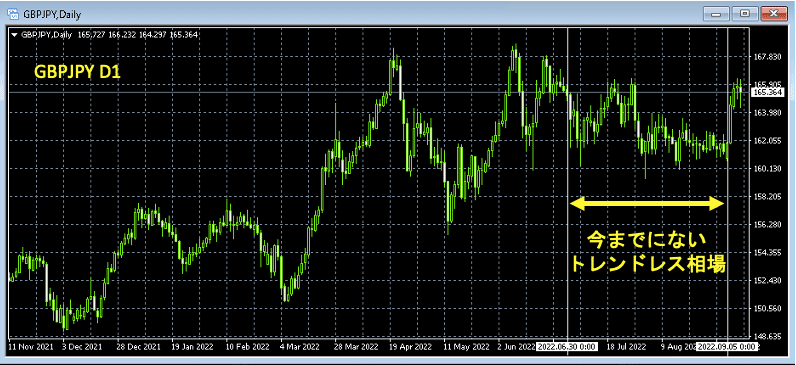Click the 19 Jan 2022 date label

coord(193,347)
